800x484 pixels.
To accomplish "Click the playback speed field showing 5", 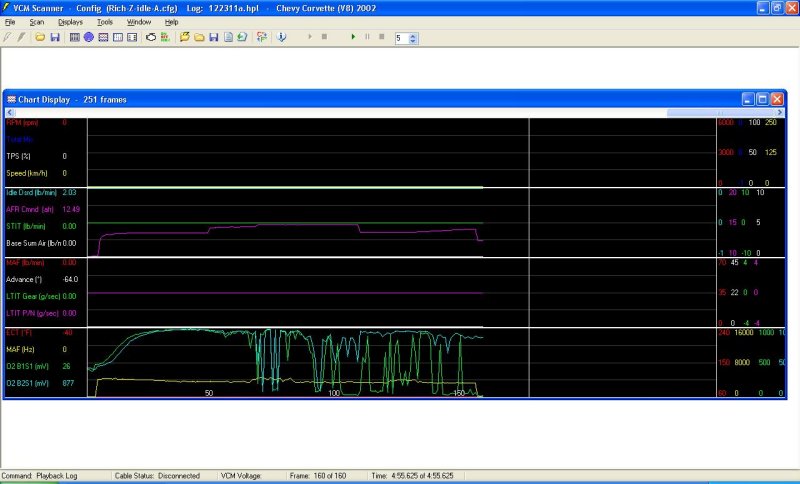I will (402, 38).
